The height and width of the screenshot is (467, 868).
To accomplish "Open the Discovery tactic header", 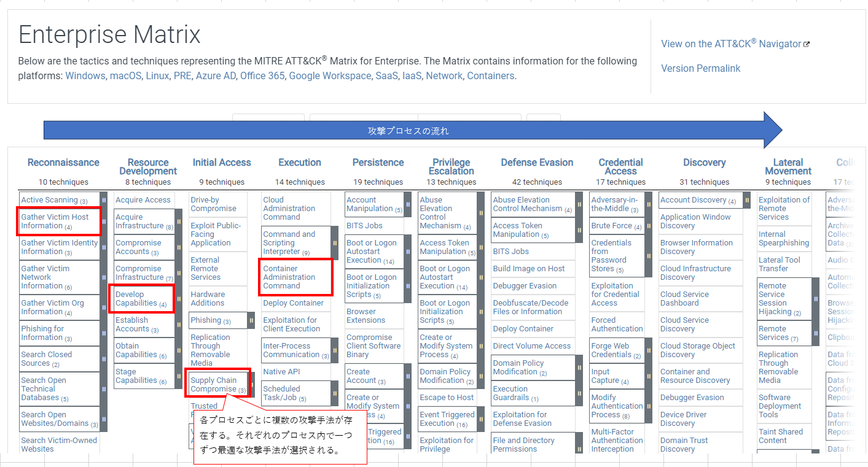I will [704, 163].
